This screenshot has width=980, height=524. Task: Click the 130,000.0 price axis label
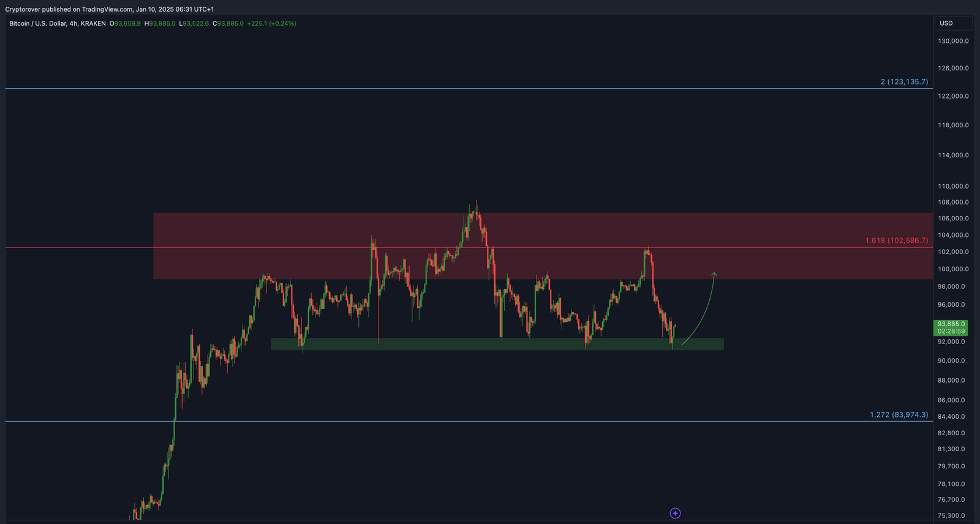[x=953, y=41]
